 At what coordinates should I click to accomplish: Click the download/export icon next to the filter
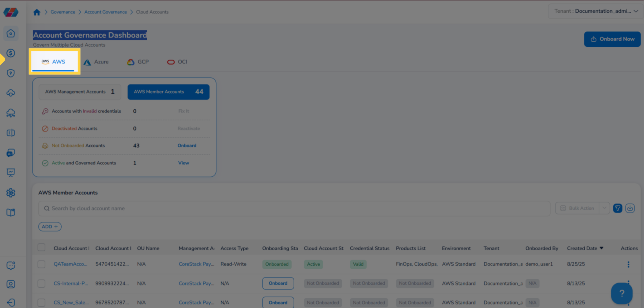click(x=630, y=208)
